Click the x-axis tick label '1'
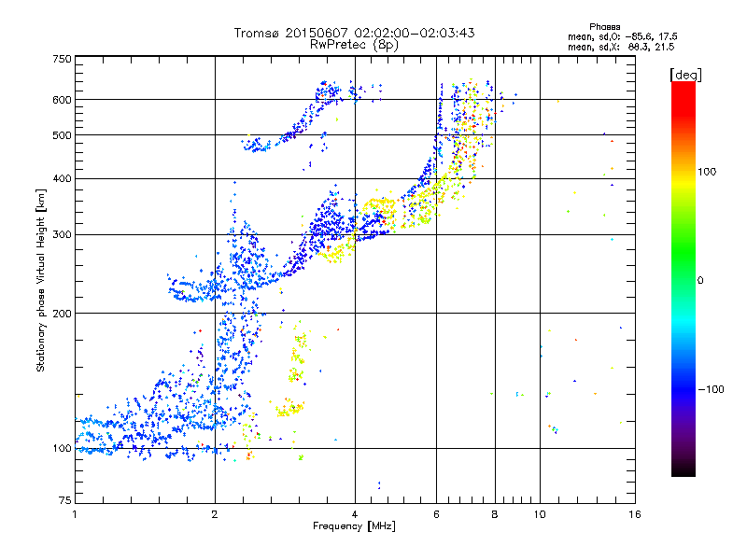 (x=75, y=514)
